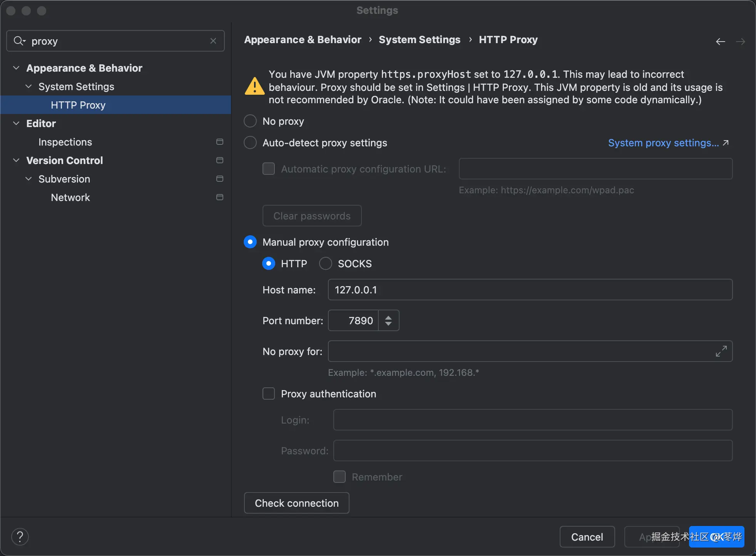Select the SOCKS proxy type
756x556 pixels.
pyautogui.click(x=326, y=264)
